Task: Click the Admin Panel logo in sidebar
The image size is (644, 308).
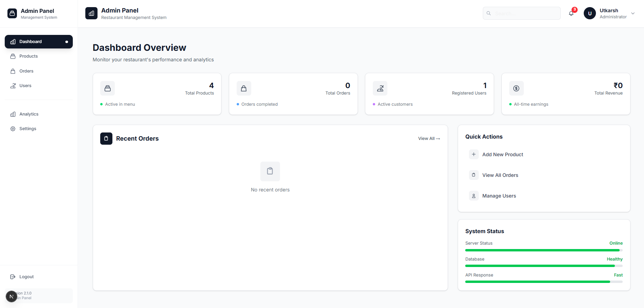Action: tap(12, 14)
